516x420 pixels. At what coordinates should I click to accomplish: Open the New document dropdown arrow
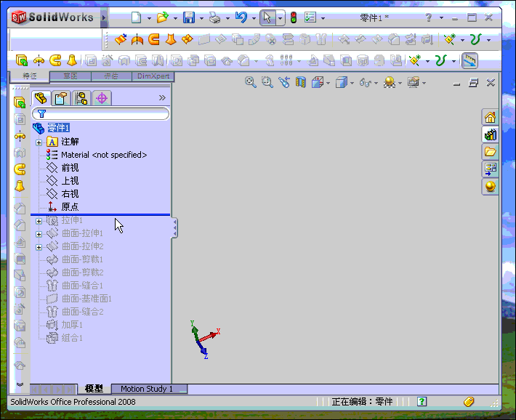coord(149,18)
